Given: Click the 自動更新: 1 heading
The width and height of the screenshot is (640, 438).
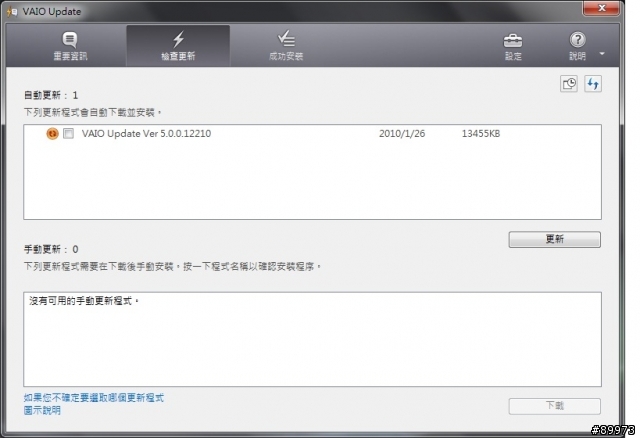Looking at the screenshot, I should (x=51, y=95).
